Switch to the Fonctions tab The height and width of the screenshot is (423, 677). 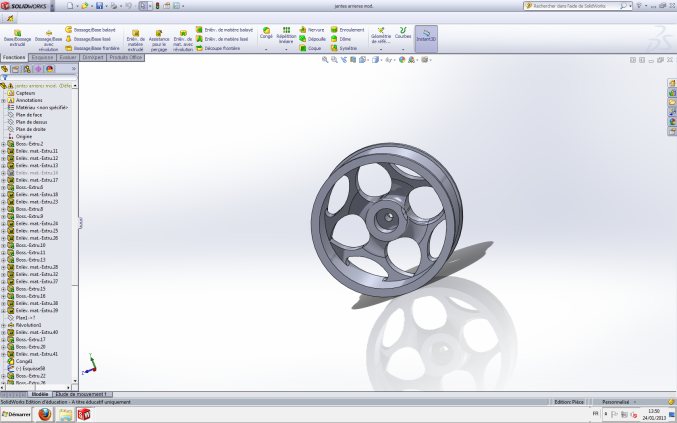(x=14, y=57)
